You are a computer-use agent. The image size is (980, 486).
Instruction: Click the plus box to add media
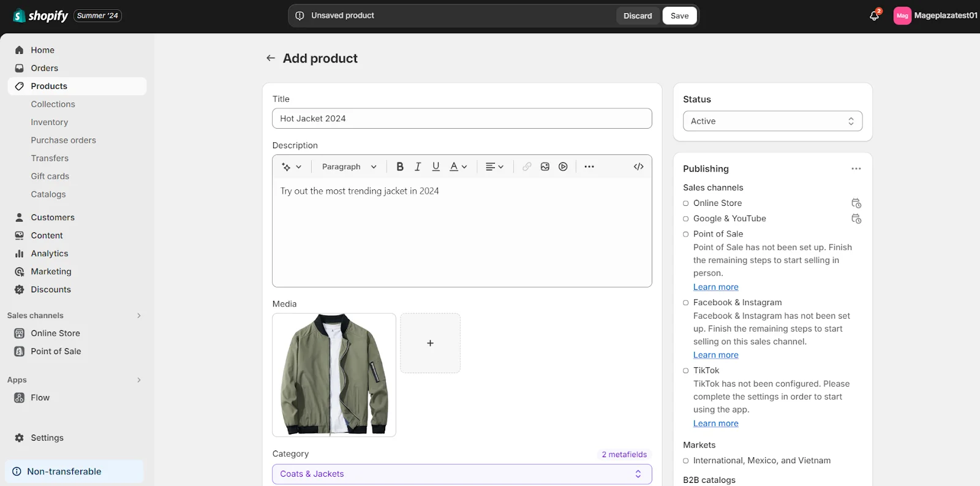(430, 343)
